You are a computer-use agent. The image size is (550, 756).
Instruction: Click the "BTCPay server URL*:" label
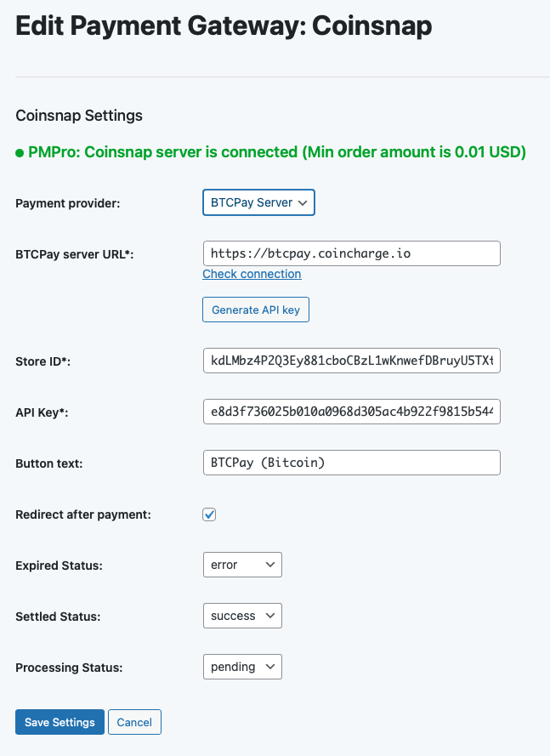click(75, 254)
